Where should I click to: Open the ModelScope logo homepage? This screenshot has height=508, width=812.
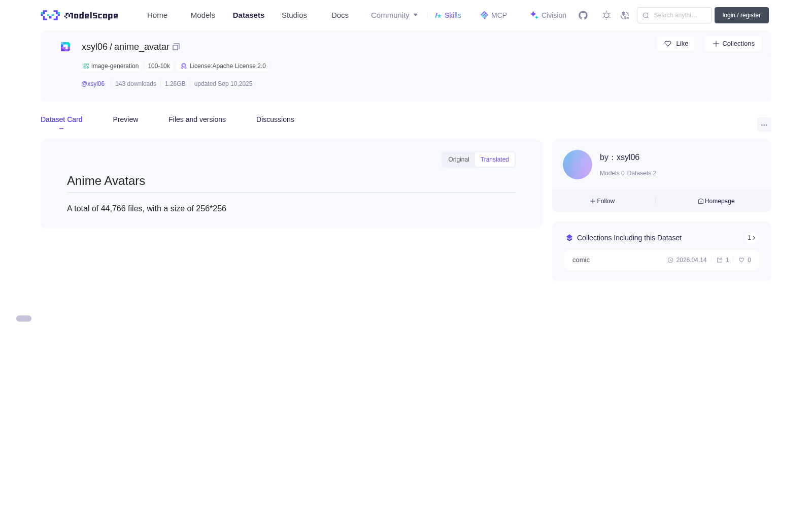point(79,15)
